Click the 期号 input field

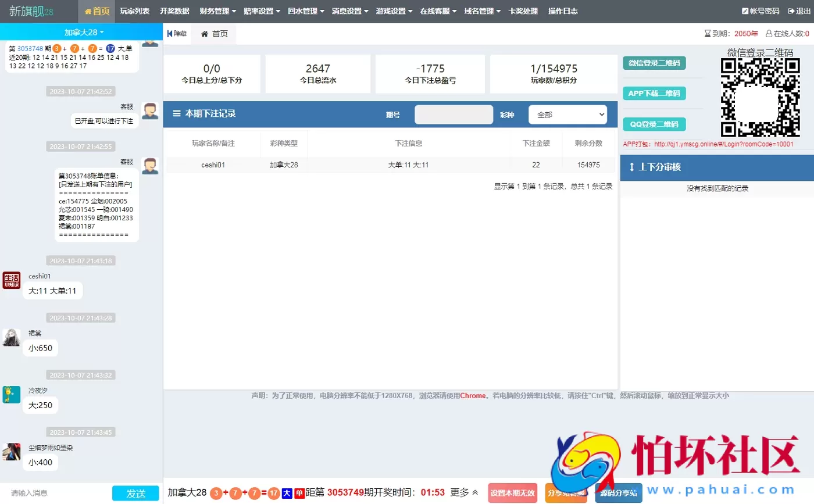[454, 114]
